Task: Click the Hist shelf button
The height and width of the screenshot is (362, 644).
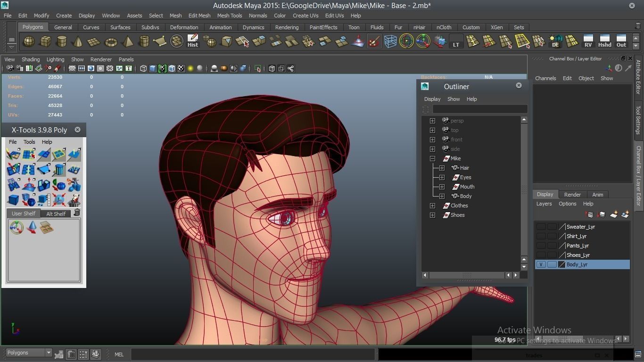Action: click(193, 41)
